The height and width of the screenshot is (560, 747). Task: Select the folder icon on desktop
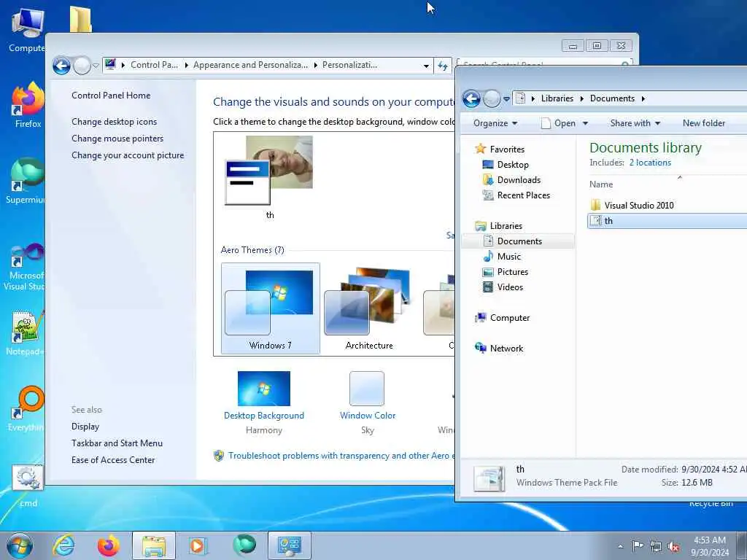(x=80, y=19)
